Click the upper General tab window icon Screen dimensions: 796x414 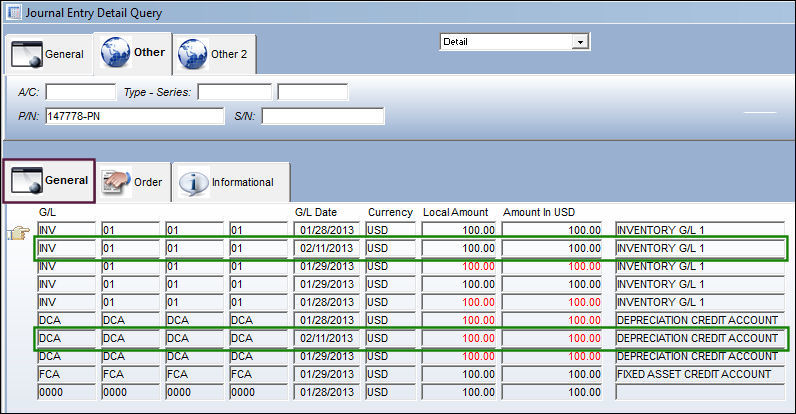click(x=26, y=54)
